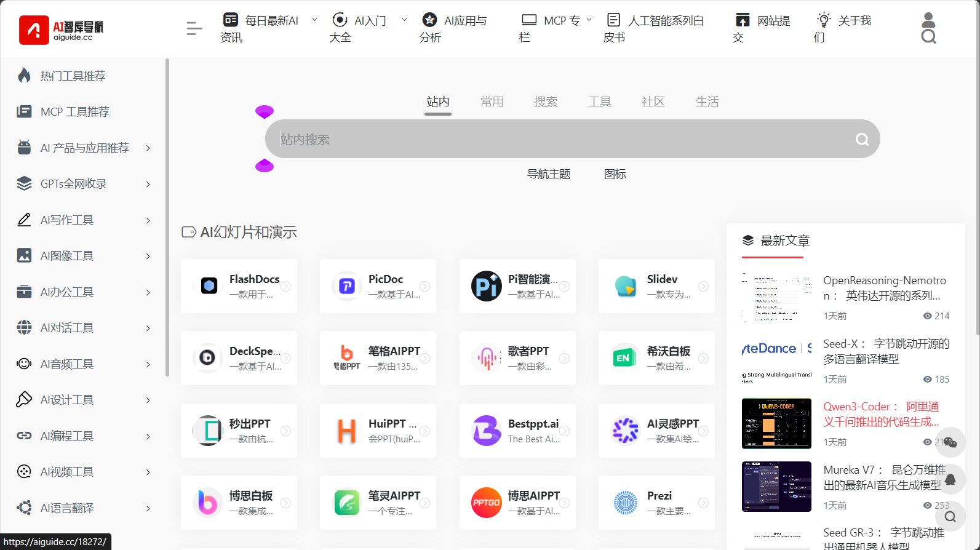Screen dimensions: 980x550
Task: Open the OpenReasoning-Nemotron article thumbnail
Action: click(777, 298)
